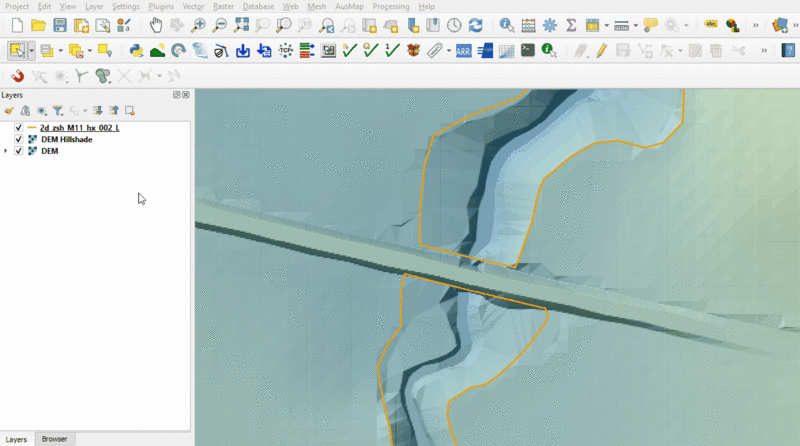The width and height of the screenshot is (800, 446).
Task: Click the Refresh map icon
Action: [475, 25]
